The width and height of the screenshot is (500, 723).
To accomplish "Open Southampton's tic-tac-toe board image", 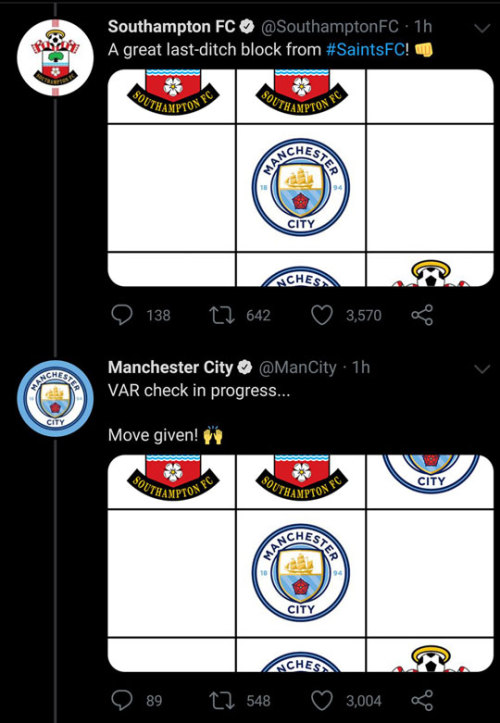I will [301, 178].
